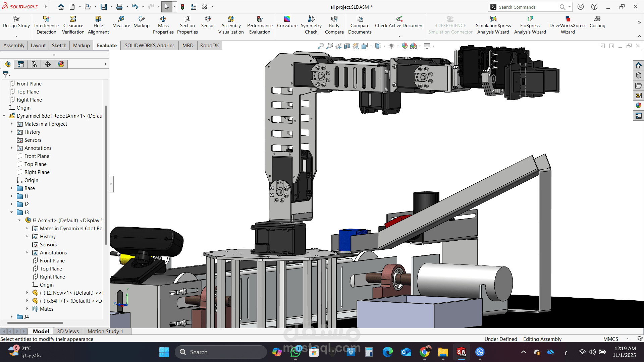This screenshot has width=644, height=362.
Task: Open Section Properties
Action: [x=187, y=25]
